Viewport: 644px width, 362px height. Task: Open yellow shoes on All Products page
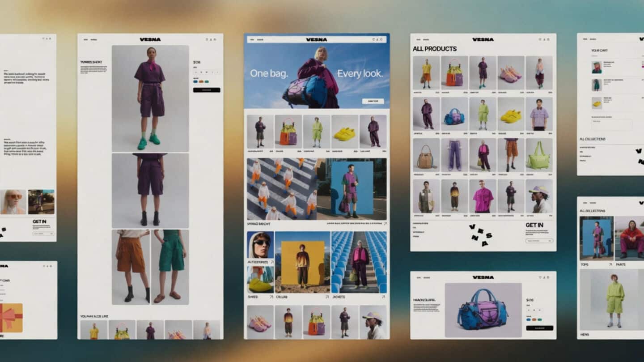(x=511, y=114)
